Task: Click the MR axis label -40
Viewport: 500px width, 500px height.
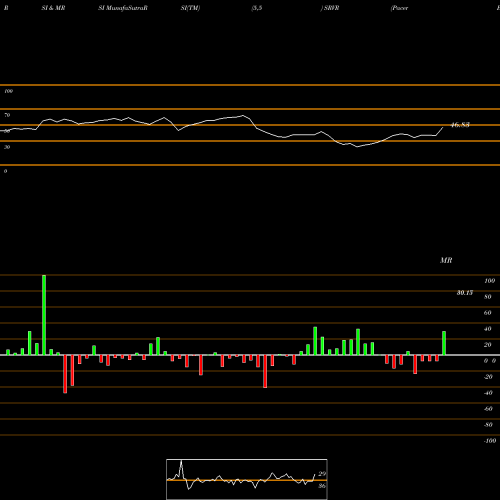Action: (488, 393)
